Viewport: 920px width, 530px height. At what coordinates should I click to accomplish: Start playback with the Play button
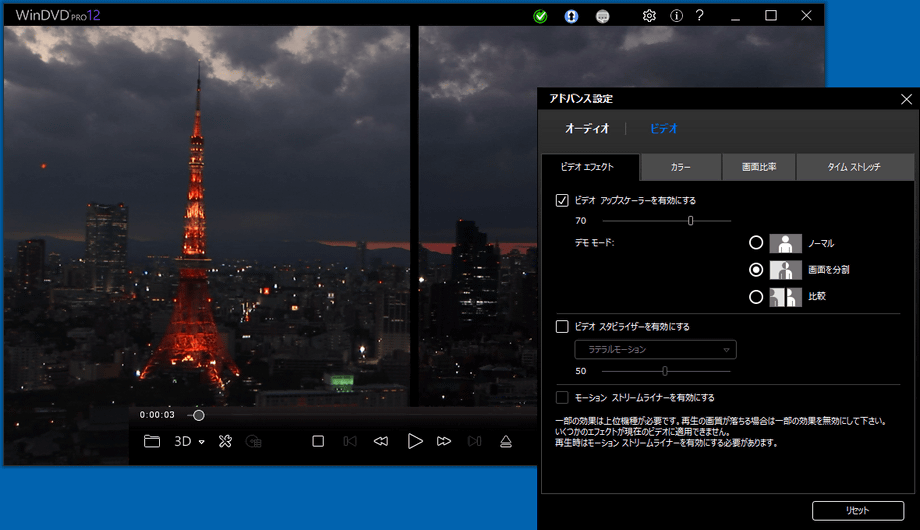pos(415,441)
